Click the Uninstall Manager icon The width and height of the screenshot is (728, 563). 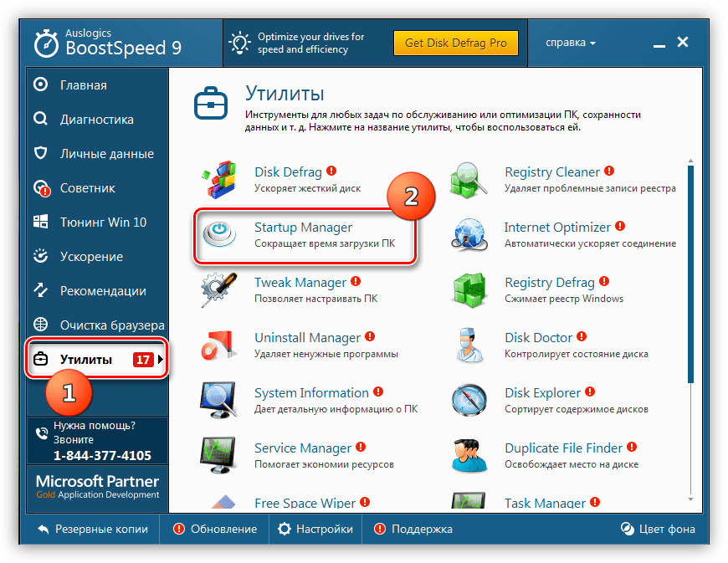coord(218,345)
